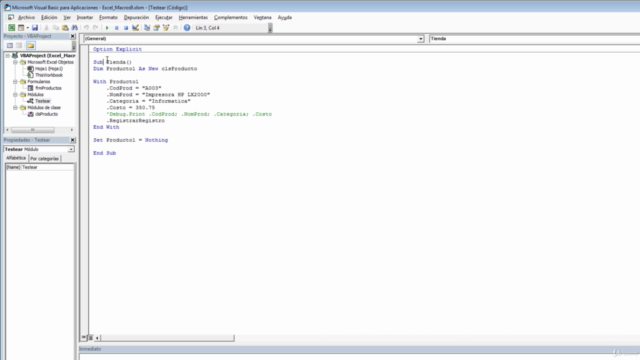Click the Insert UserForm toolbar icon
The image size is (640, 360).
(x=21, y=28)
